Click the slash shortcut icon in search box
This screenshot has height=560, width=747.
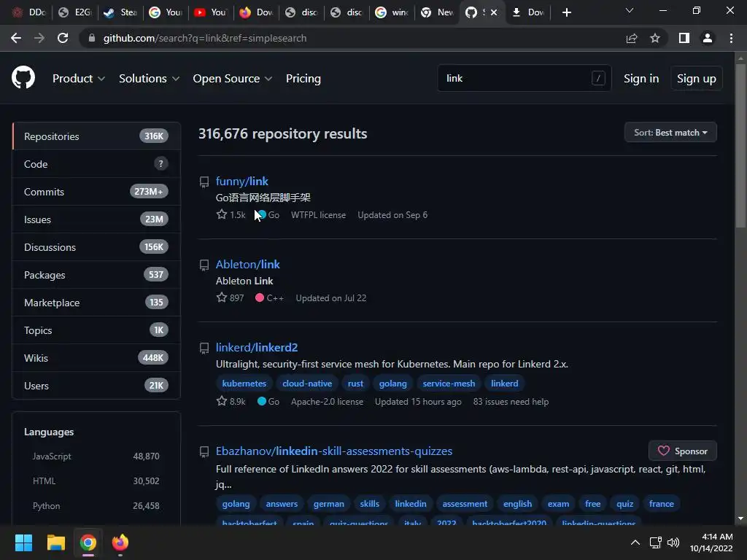pos(598,78)
